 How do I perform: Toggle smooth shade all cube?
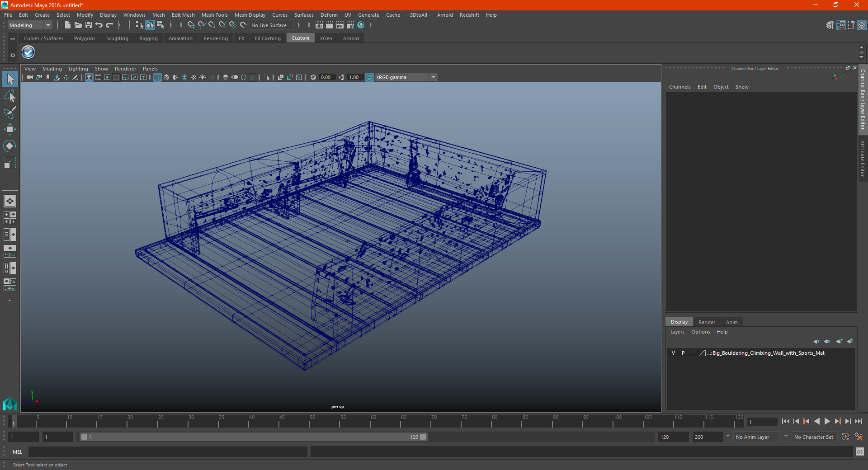166,77
